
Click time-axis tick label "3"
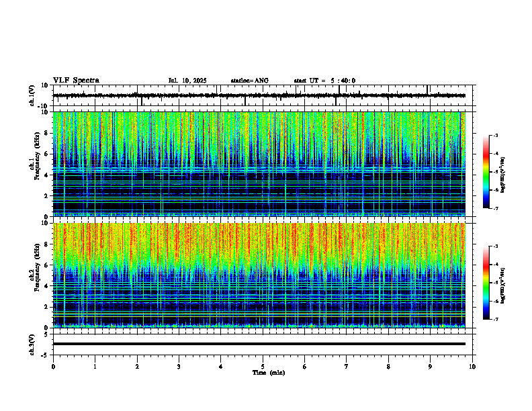179,367
